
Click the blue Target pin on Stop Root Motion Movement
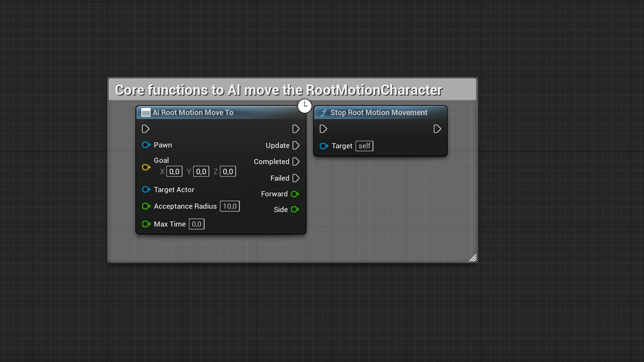(324, 146)
